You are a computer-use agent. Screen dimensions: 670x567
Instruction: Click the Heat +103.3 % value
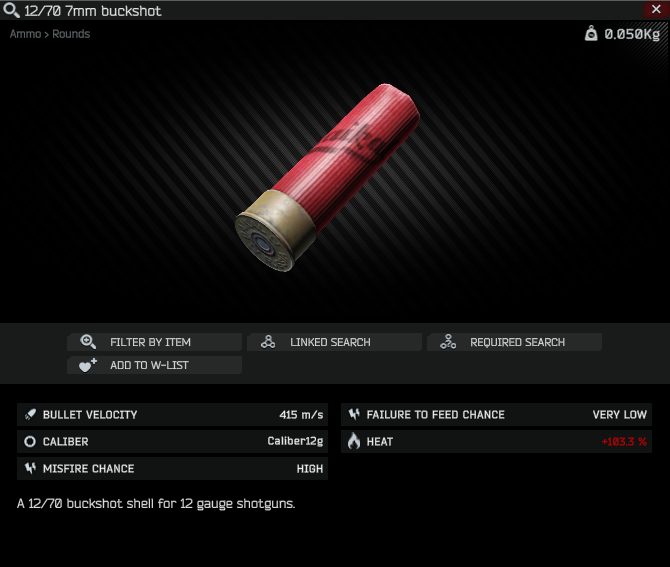624,442
